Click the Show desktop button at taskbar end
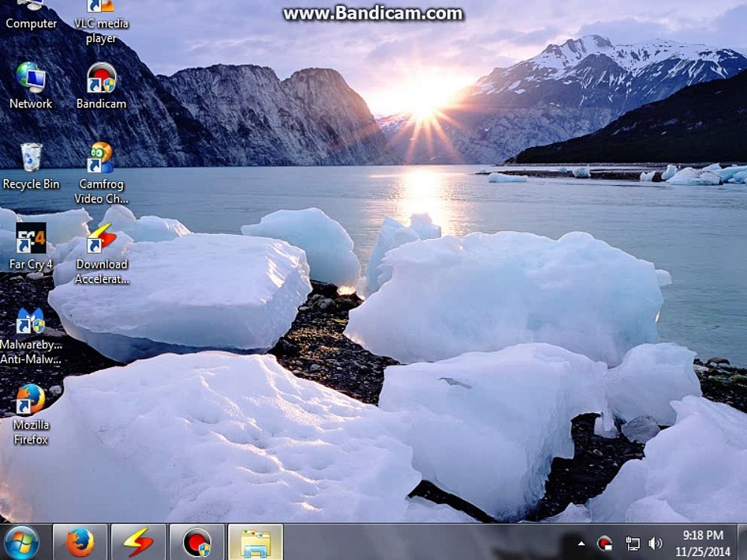This screenshot has width=747, height=560. [x=742, y=542]
